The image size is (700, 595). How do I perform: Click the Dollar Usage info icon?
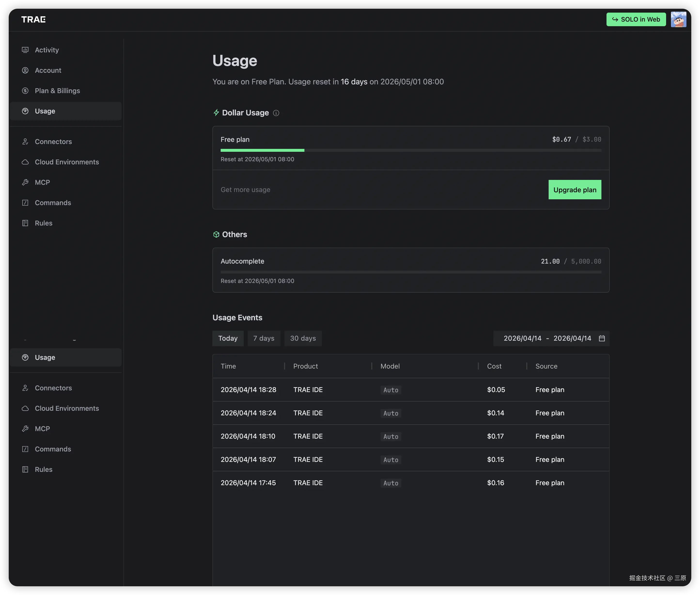[x=276, y=113]
